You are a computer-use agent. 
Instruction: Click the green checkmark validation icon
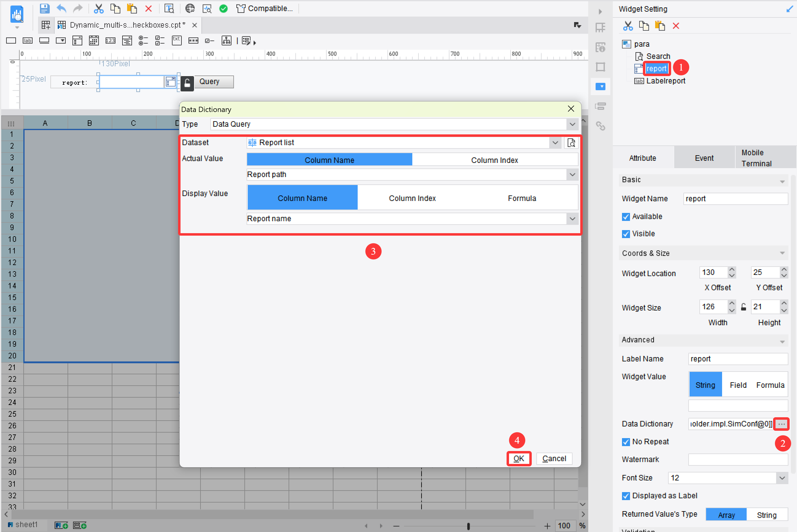223,9
